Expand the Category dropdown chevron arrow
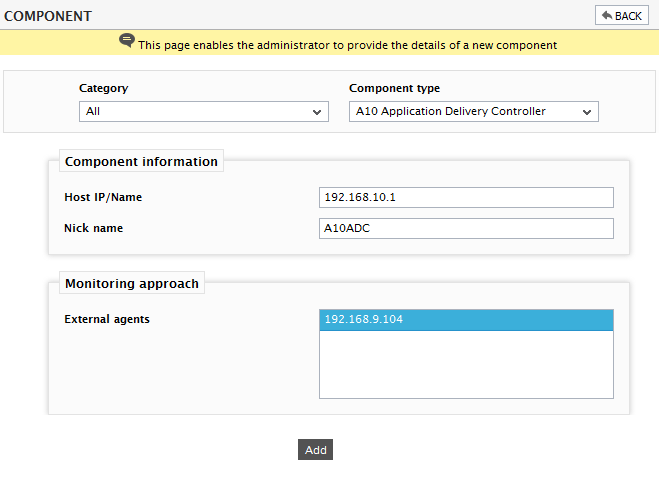The height and width of the screenshot is (477, 659). coord(317,112)
